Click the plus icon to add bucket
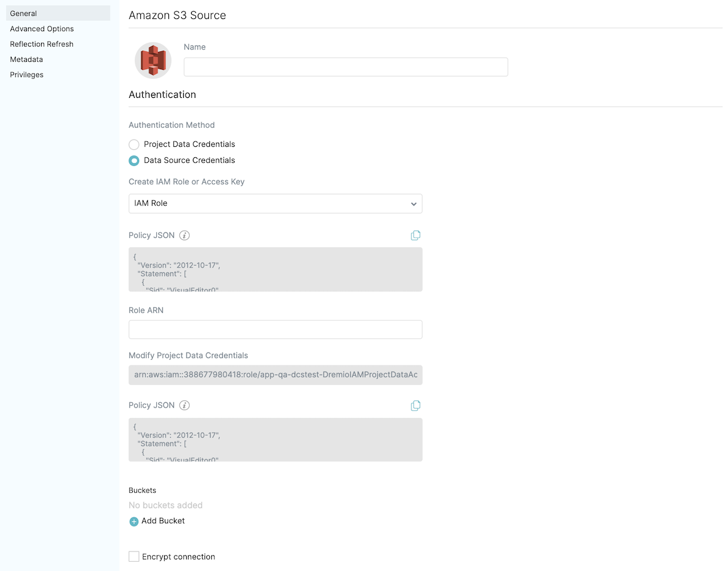The image size is (728, 571). (134, 521)
